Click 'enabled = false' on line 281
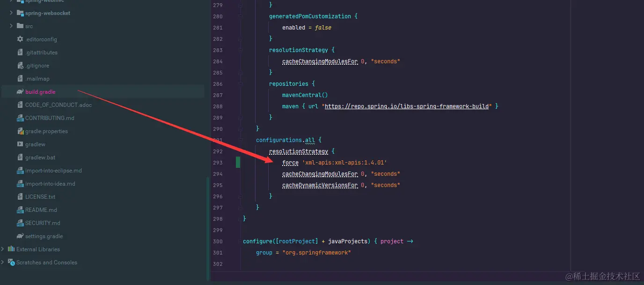This screenshot has height=285, width=644. (x=307, y=28)
